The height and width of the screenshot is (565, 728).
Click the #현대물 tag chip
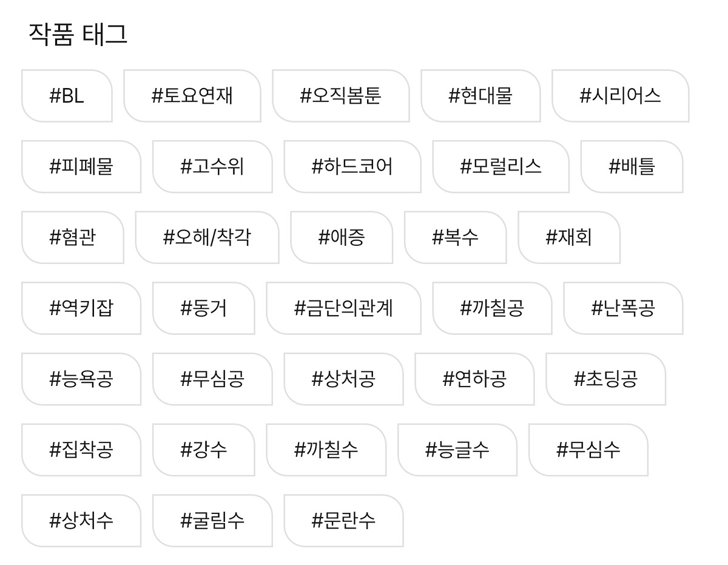click(480, 96)
